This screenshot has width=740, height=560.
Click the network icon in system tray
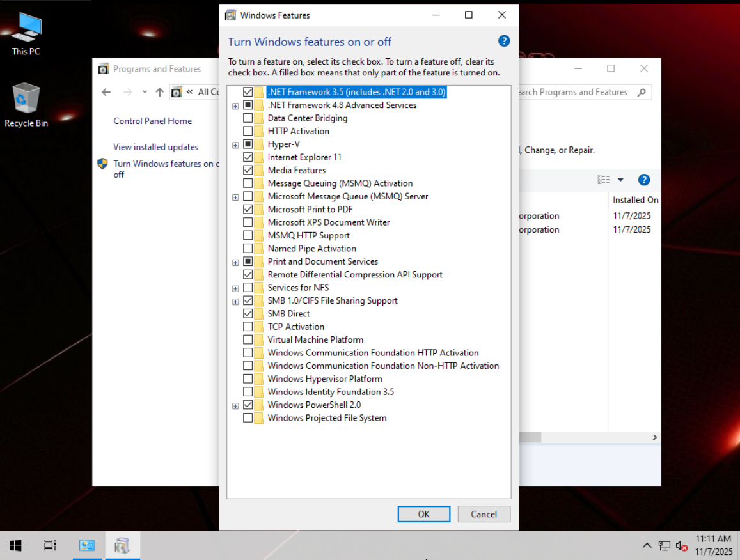(665, 546)
